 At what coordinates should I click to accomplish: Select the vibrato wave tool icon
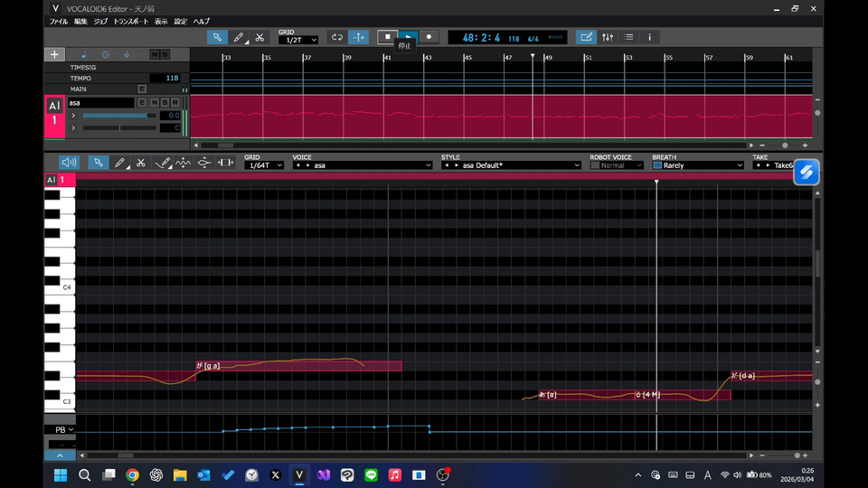[x=184, y=163]
